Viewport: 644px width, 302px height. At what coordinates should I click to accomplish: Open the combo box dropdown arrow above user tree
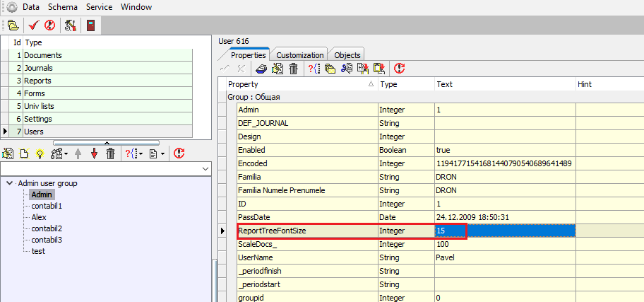(205, 169)
